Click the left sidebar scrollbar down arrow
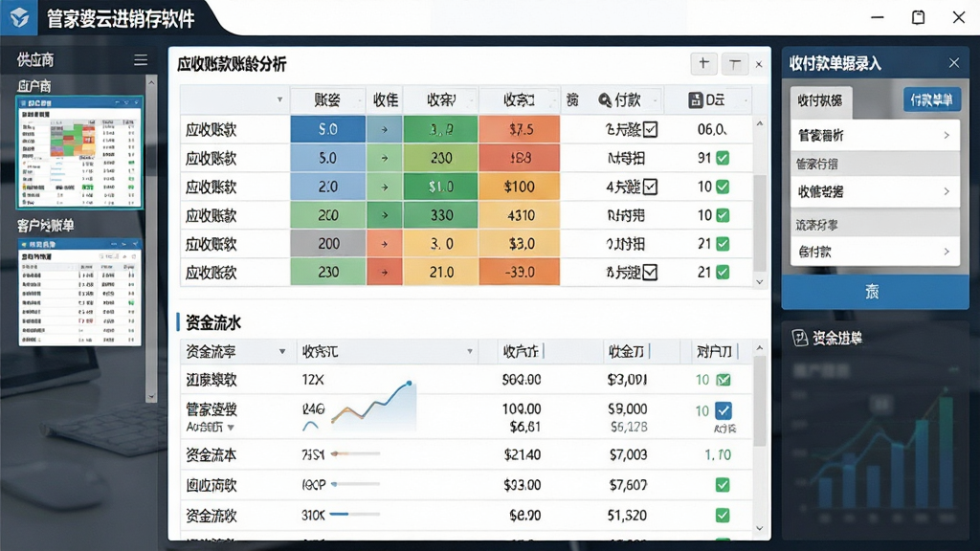 tap(151, 397)
